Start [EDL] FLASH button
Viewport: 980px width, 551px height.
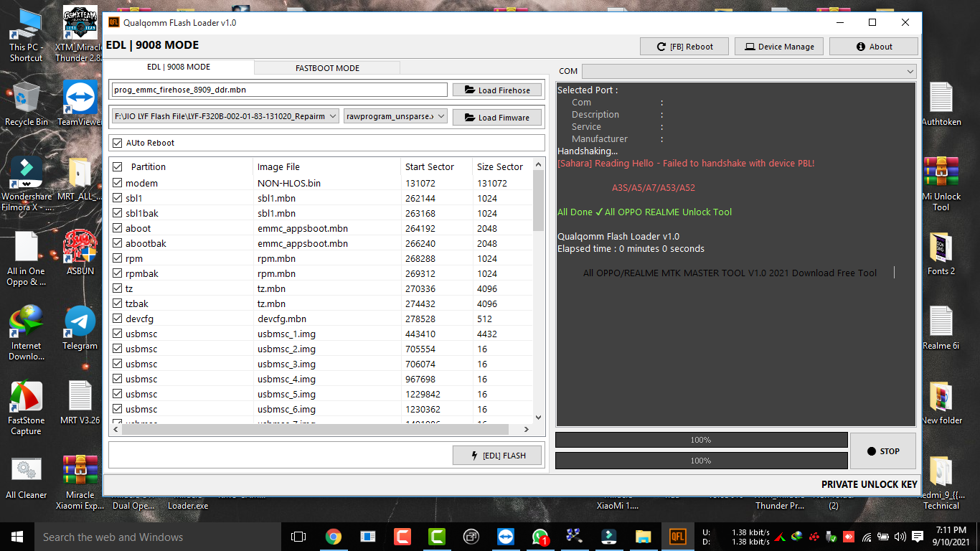coord(497,455)
